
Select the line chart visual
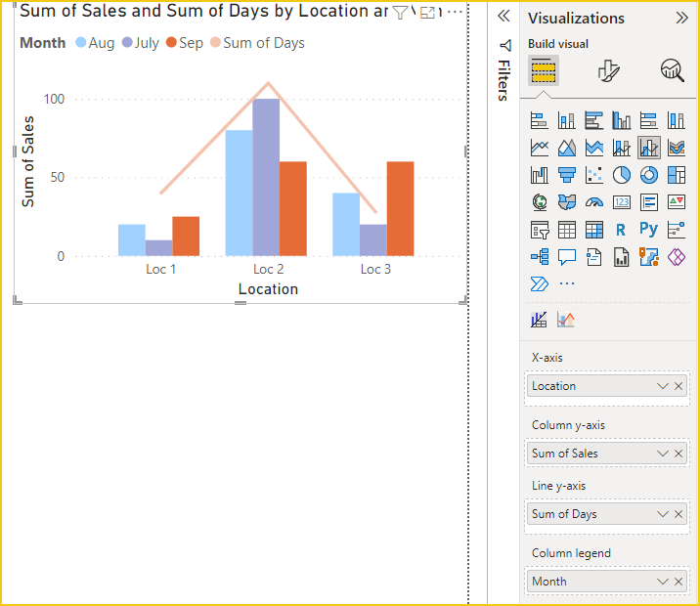point(540,148)
